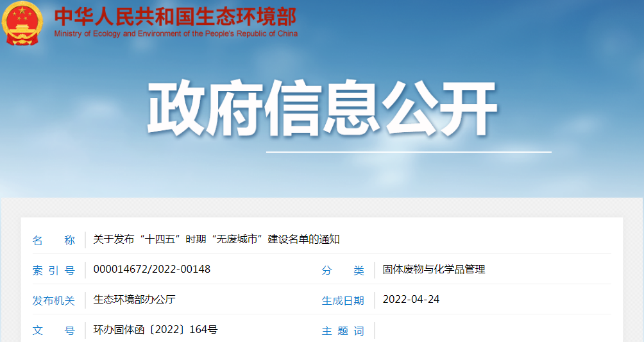
Task: Select the index number 000014672/2022-00148
Action: pyautogui.click(x=152, y=269)
